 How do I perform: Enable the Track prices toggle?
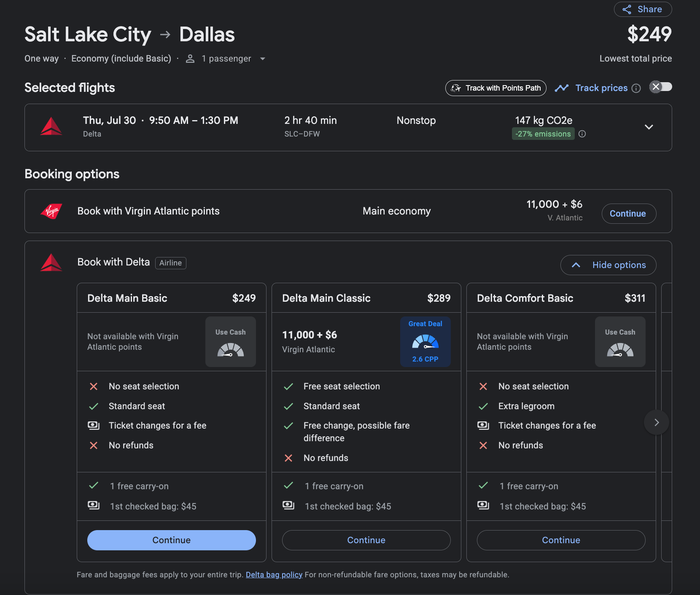click(x=661, y=87)
